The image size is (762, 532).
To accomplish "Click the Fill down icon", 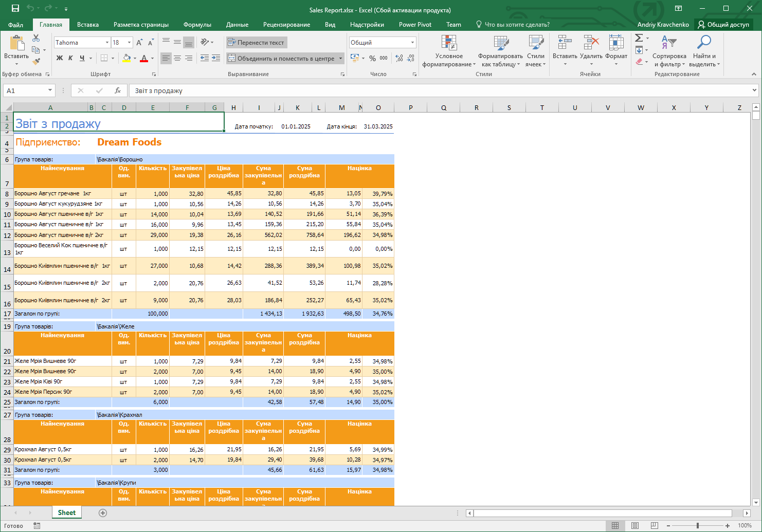I will [x=639, y=50].
